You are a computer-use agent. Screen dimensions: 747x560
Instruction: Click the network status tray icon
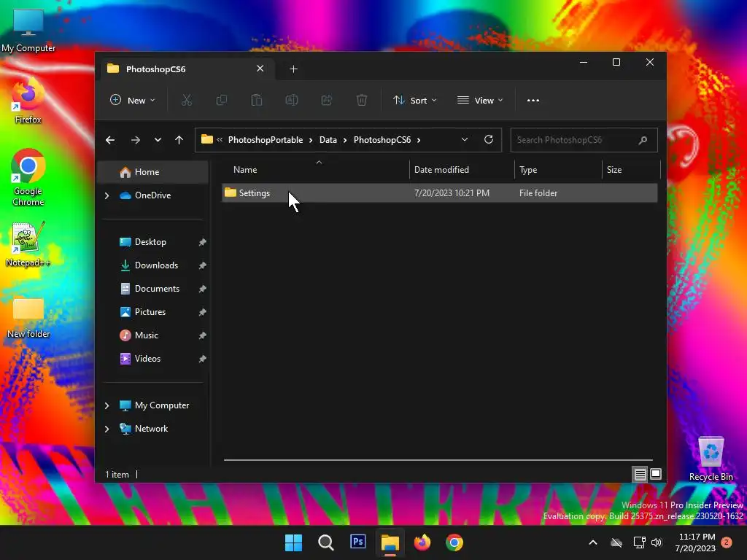pyautogui.click(x=639, y=542)
